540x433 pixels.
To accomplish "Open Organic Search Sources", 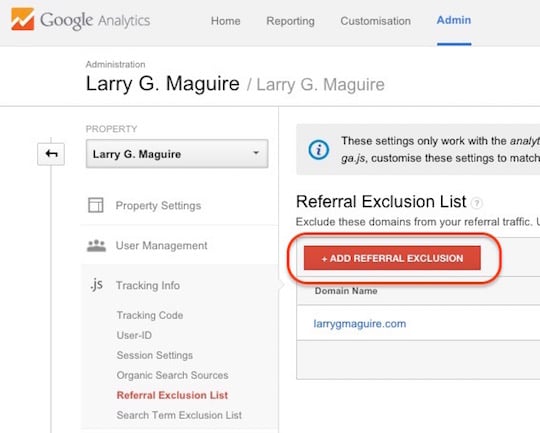I will pyautogui.click(x=173, y=375).
